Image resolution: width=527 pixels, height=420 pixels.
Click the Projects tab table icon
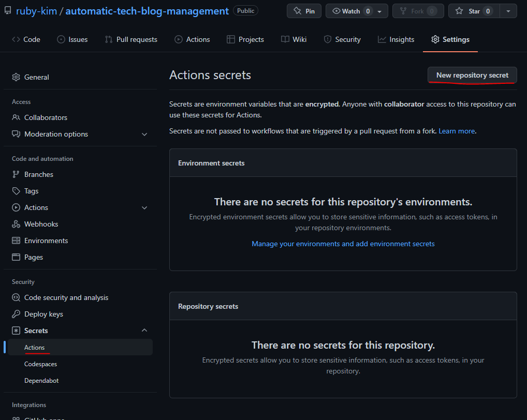[230, 39]
